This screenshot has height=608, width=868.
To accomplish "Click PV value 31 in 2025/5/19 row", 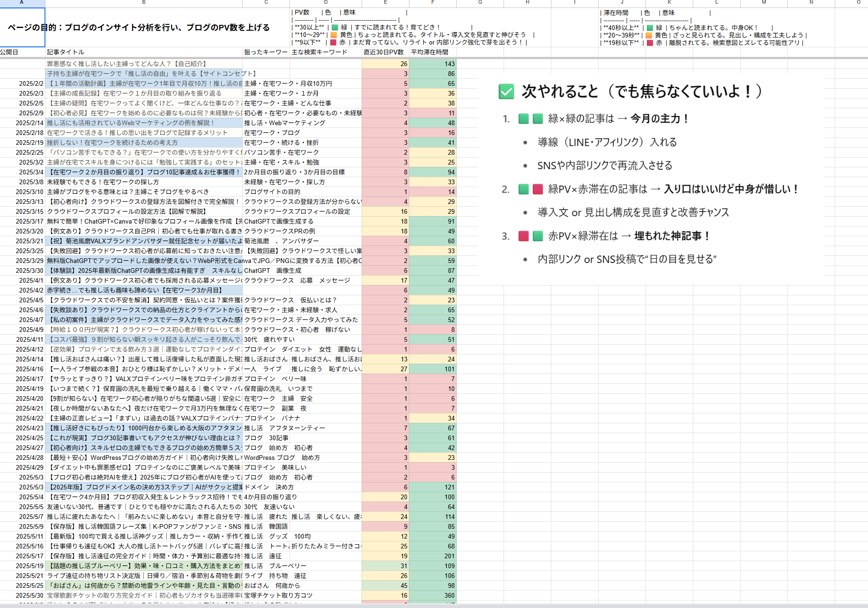I will (x=386, y=566).
